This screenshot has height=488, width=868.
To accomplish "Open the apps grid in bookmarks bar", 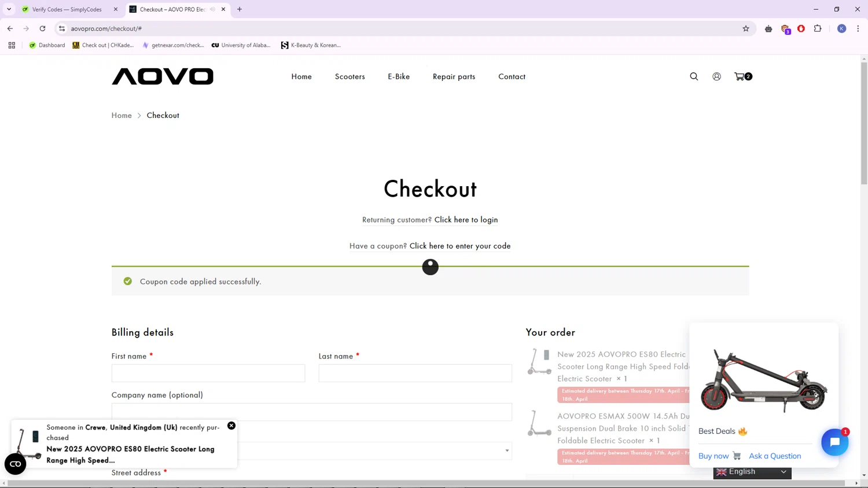I will [x=12, y=45].
